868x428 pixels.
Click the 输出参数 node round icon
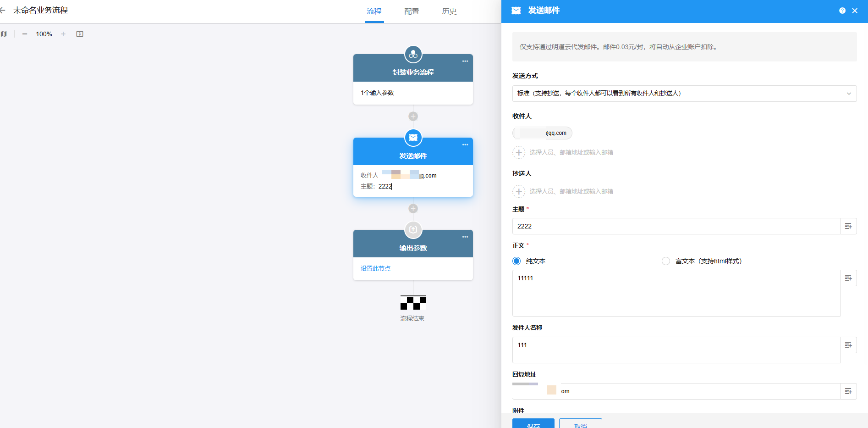[413, 230]
